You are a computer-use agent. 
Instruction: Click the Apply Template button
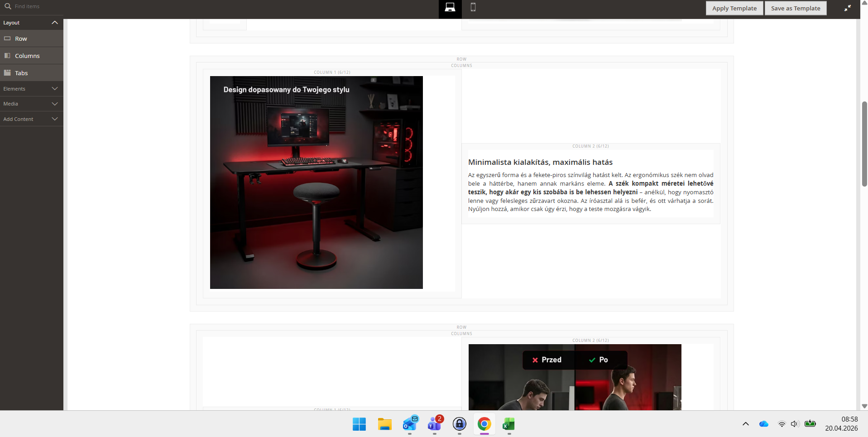click(734, 8)
